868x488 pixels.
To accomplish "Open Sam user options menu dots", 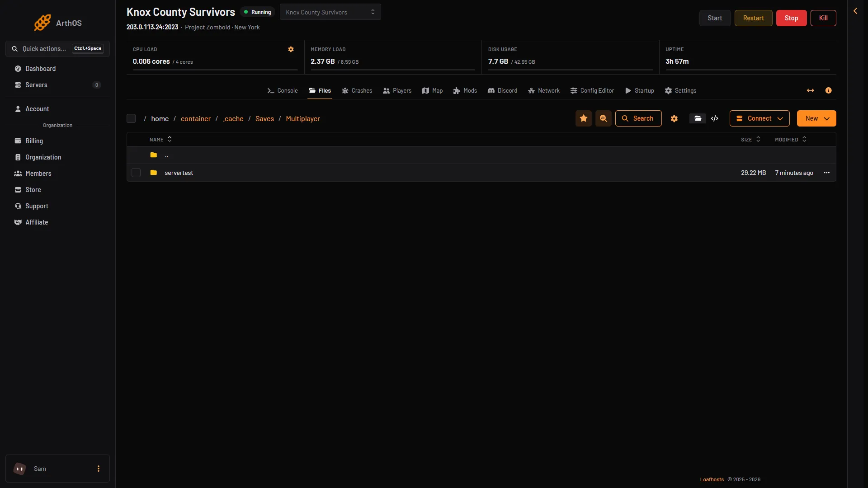I will click(x=99, y=469).
